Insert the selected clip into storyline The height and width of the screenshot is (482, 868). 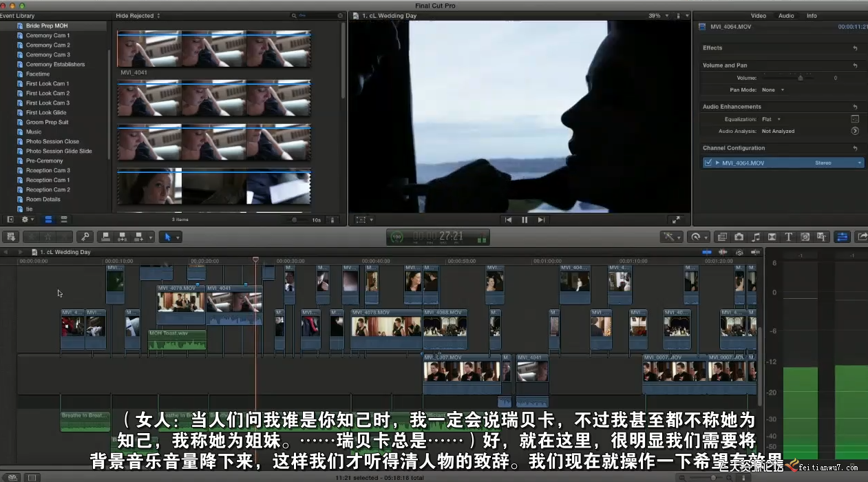coord(123,237)
